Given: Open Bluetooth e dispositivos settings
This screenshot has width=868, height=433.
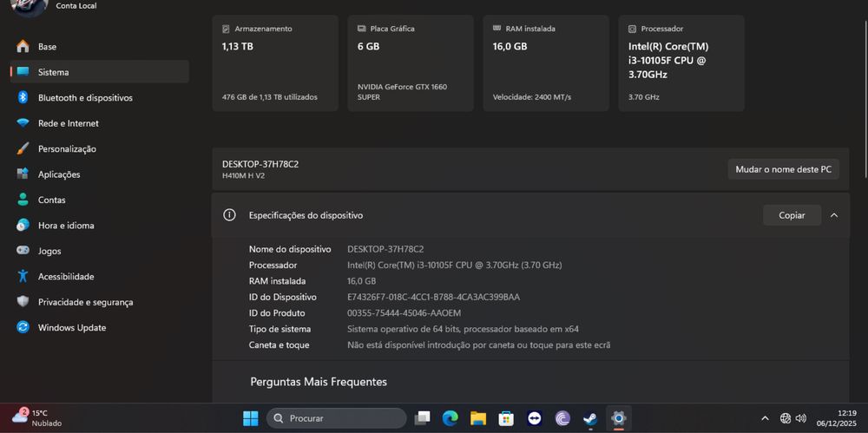Looking at the screenshot, I should (x=100, y=97).
